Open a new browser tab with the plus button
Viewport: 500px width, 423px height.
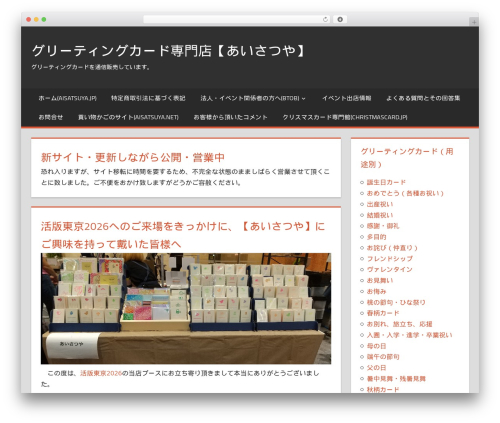[474, 22]
